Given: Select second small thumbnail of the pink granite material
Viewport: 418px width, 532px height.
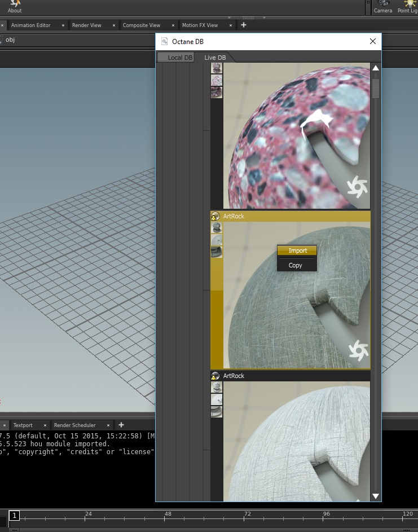Looking at the screenshot, I should point(217,80).
